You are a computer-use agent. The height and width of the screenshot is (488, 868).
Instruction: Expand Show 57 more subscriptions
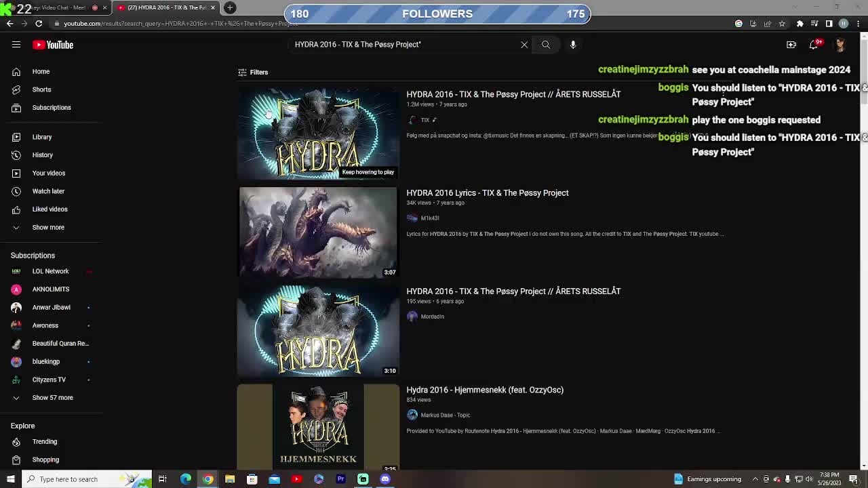pyautogui.click(x=52, y=398)
